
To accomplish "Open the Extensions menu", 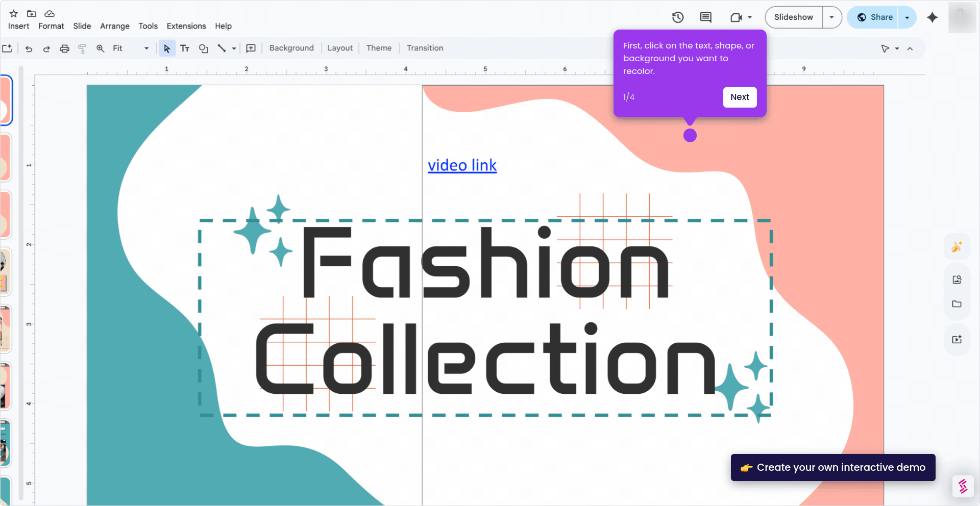I will [186, 26].
